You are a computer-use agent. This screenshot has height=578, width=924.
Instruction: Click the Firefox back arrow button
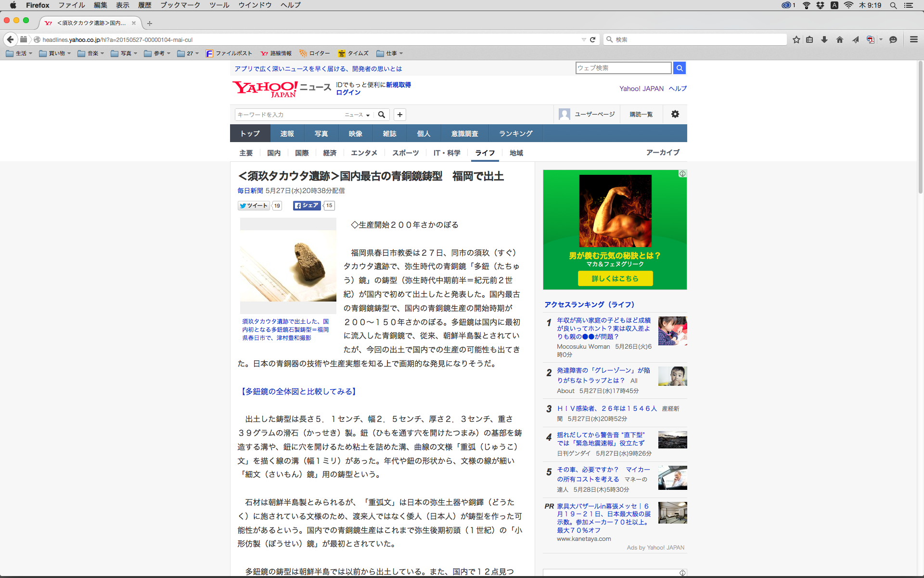tap(11, 39)
